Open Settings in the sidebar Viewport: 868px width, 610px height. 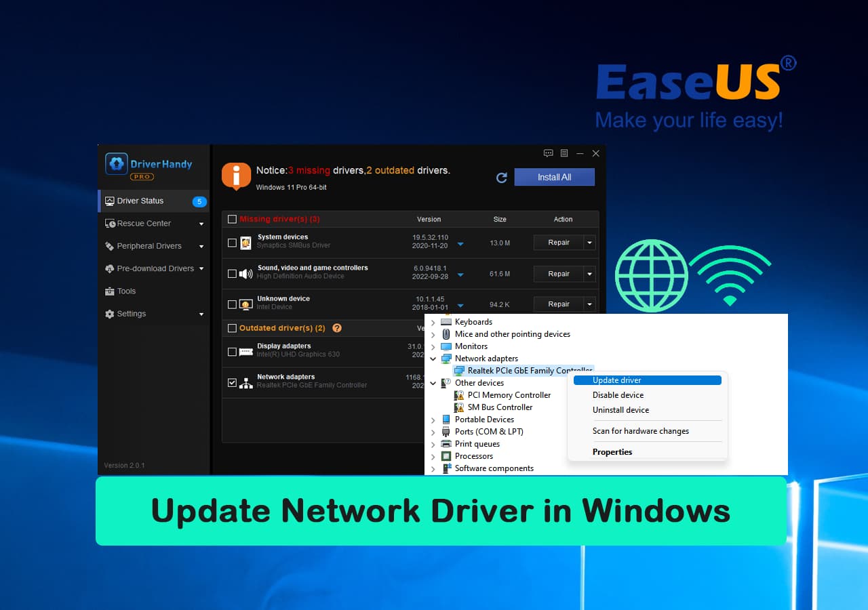pyautogui.click(x=153, y=314)
